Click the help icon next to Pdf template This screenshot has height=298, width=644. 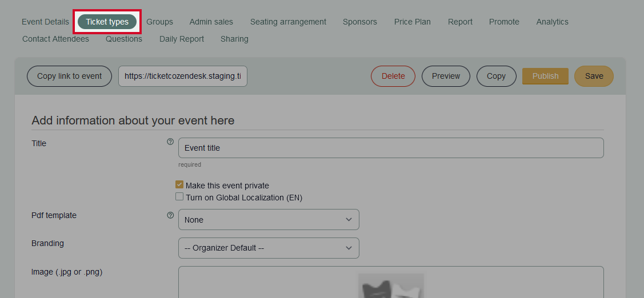click(x=170, y=216)
